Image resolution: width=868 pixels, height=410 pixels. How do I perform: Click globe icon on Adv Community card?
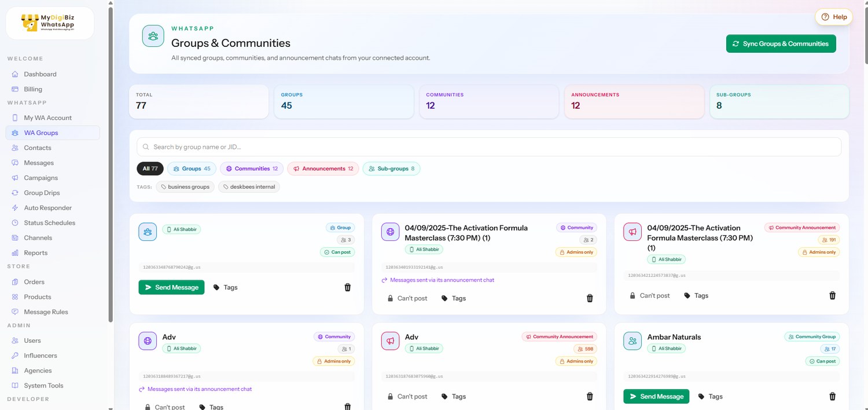click(x=148, y=341)
